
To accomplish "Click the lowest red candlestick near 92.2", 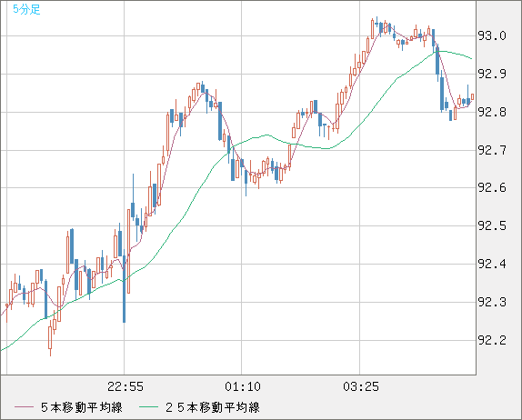I will (50, 338).
